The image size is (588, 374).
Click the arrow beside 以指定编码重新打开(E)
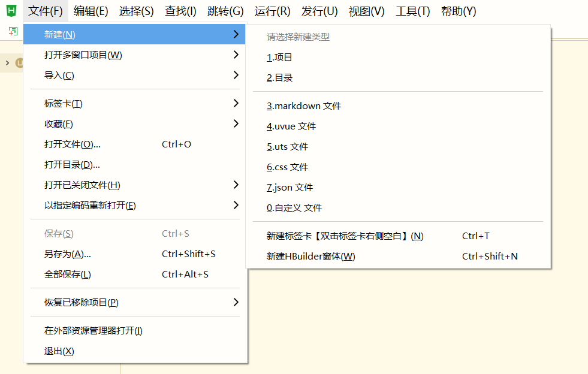pos(236,205)
